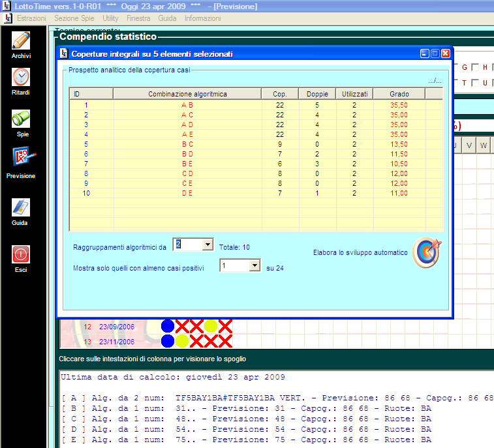Open the Sezione Spie menu

point(74,18)
